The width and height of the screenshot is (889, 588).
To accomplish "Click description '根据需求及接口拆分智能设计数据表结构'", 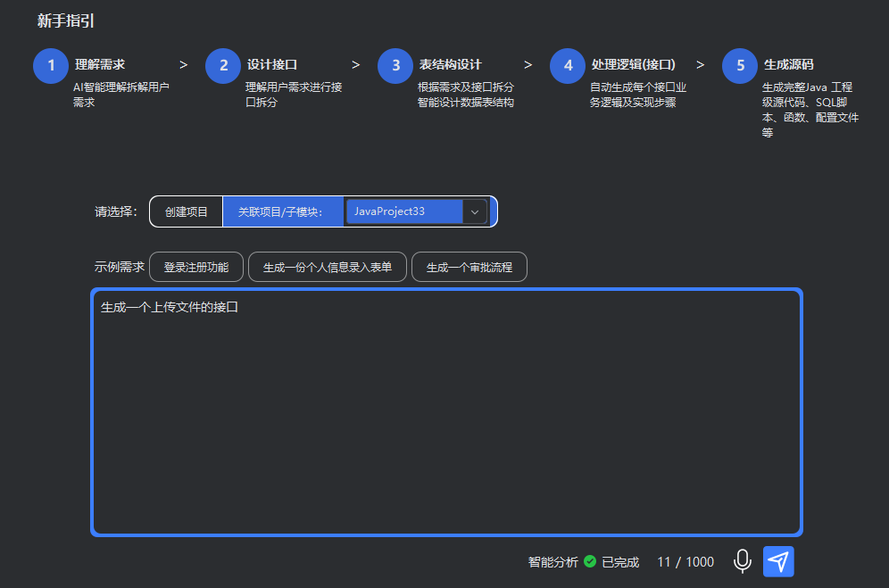I will click(x=466, y=95).
